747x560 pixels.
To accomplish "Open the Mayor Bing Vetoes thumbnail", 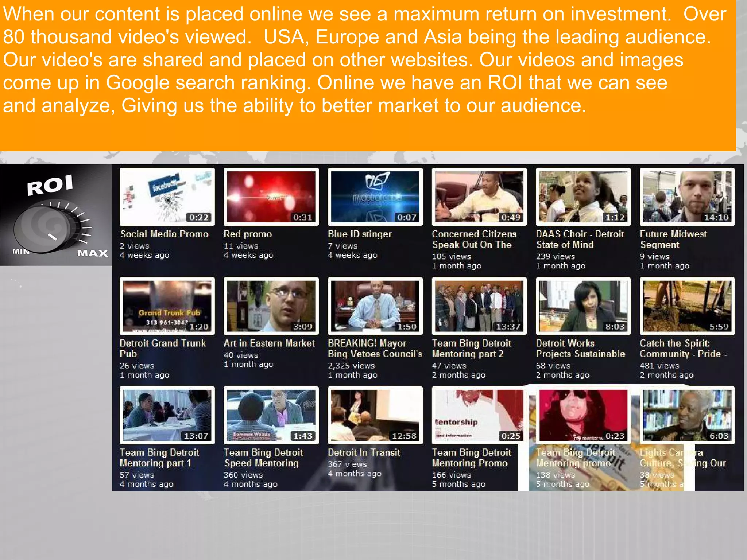I will coord(375,306).
